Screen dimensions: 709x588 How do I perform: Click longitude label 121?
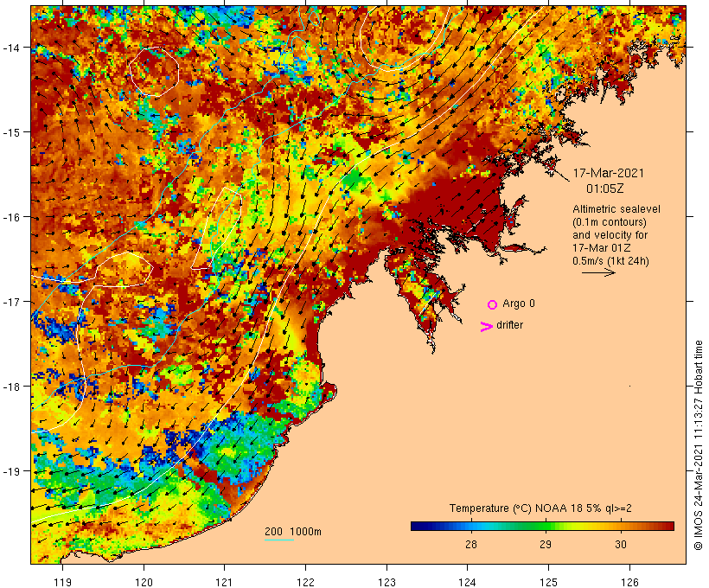(224, 582)
